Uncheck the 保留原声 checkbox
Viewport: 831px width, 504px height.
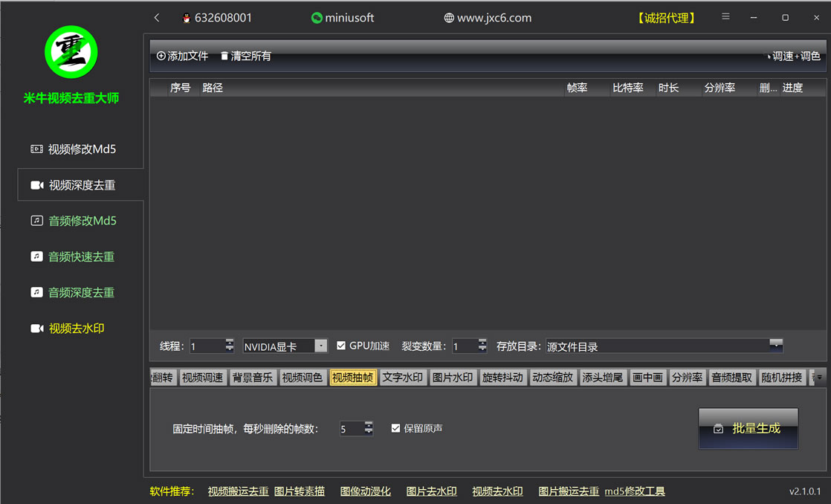tap(395, 428)
